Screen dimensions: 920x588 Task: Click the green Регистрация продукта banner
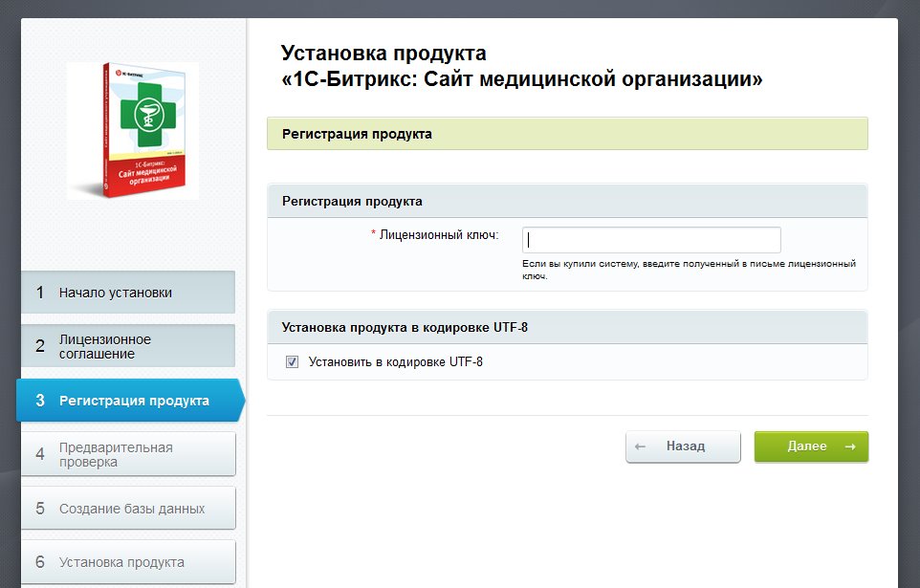click(567, 134)
